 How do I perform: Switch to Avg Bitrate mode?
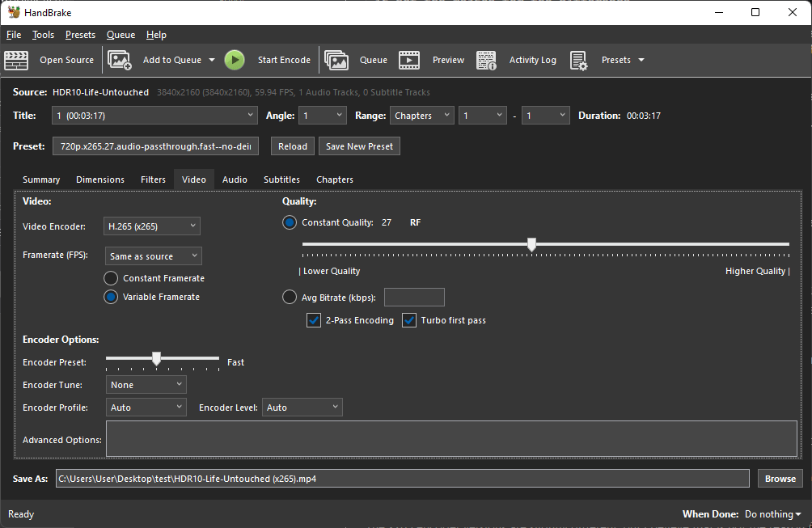click(289, 297)
